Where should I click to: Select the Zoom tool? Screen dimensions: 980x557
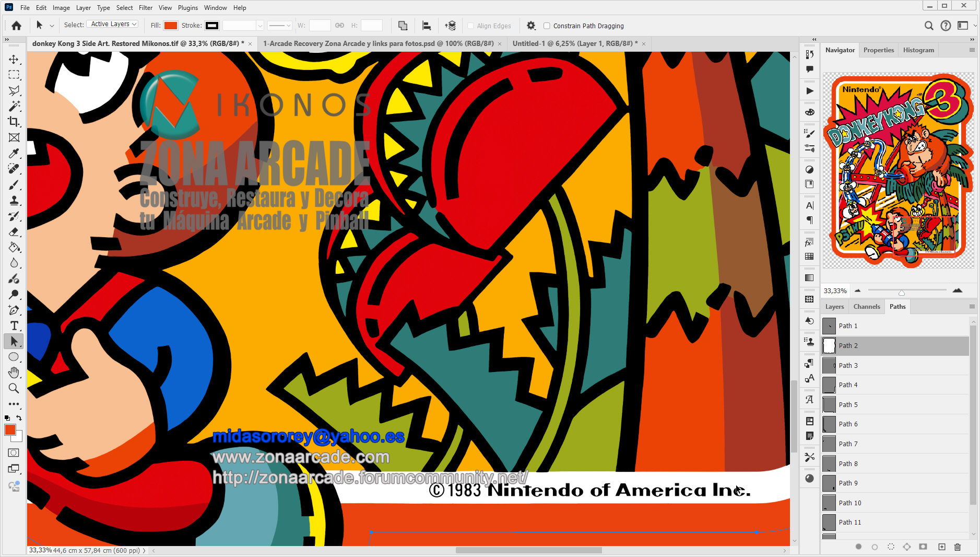[14, 388]
